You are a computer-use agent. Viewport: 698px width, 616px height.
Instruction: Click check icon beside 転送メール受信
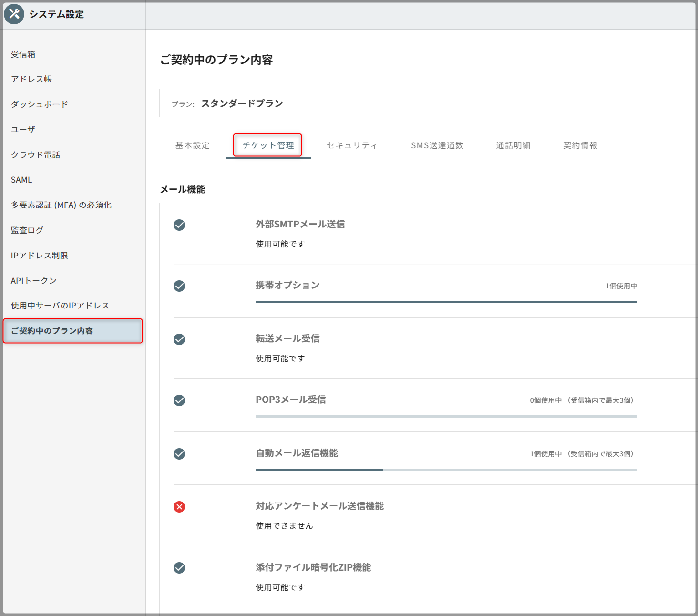tap(179, 339)
